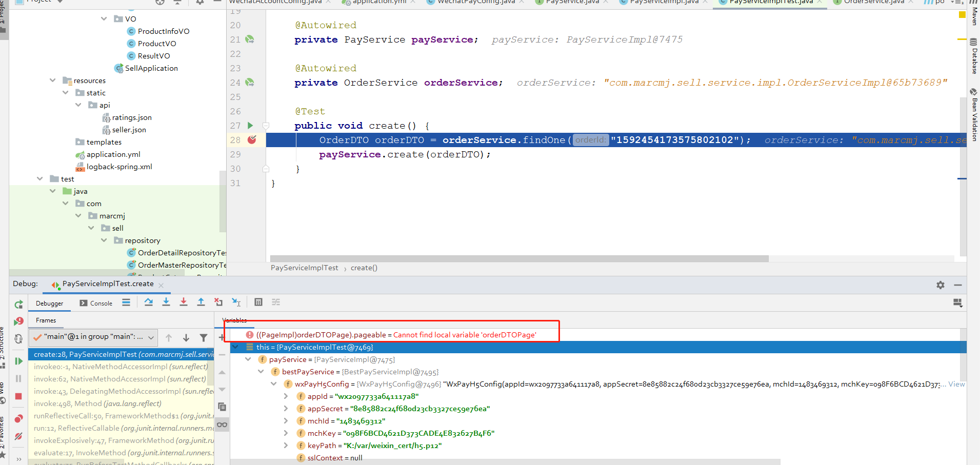Remove selected watch with minus icon

(222, 355)
